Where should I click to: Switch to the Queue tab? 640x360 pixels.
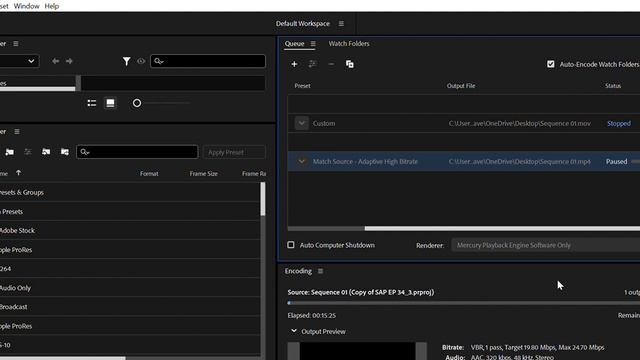click(294, 44)
